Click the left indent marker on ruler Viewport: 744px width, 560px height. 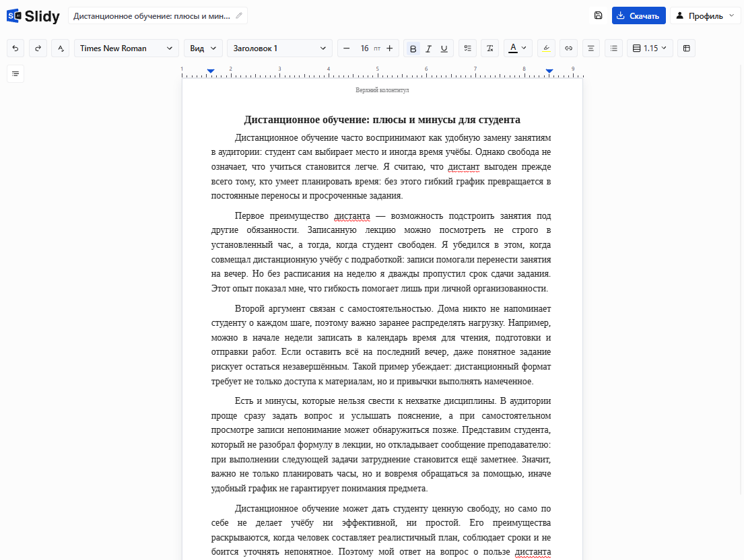click(211, 71)
